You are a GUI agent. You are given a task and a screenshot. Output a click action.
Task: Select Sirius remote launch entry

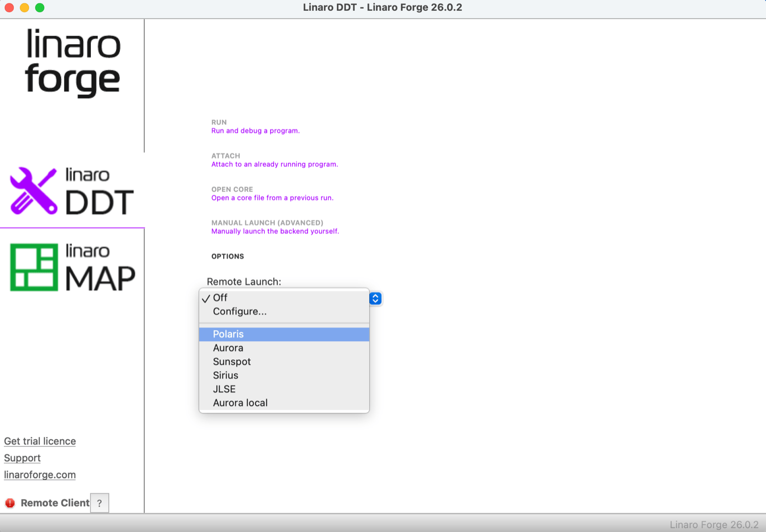coord(284,375)
